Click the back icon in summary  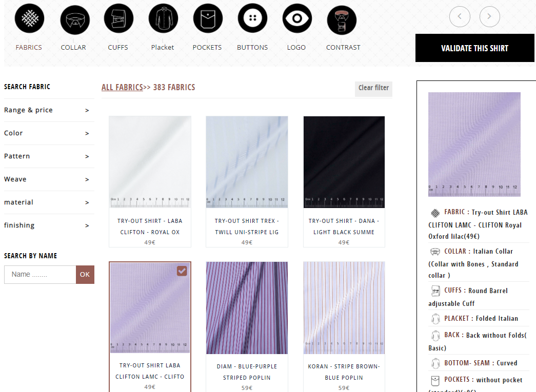pyautogui.click(x=435, y=336)
